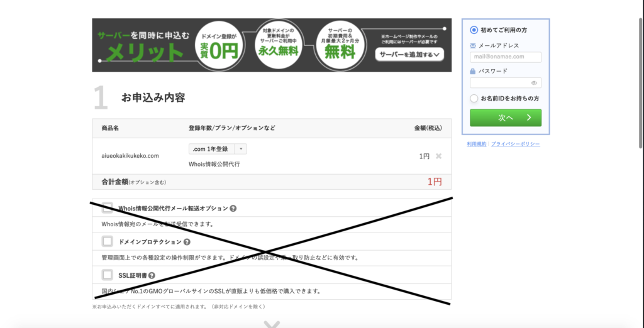Click Whois情報公開代行 text in the order row
The height and width of the screenshot is (328, 644).
point(214,164)
